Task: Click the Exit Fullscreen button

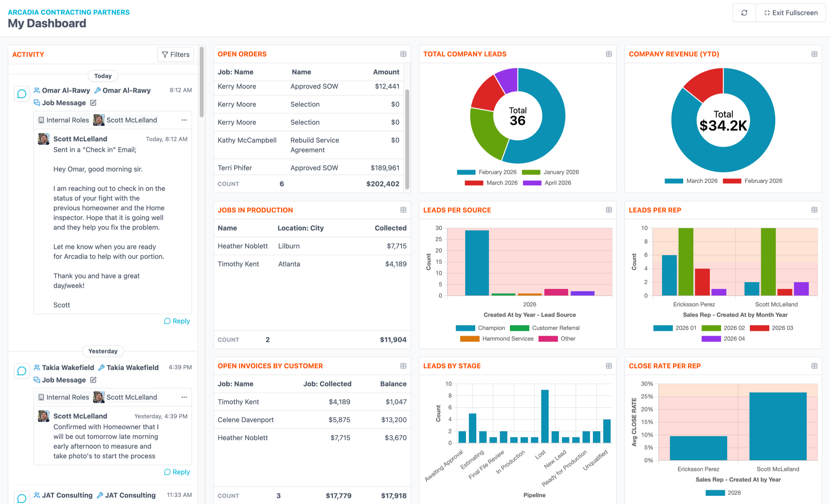Action: click(790, 13)
